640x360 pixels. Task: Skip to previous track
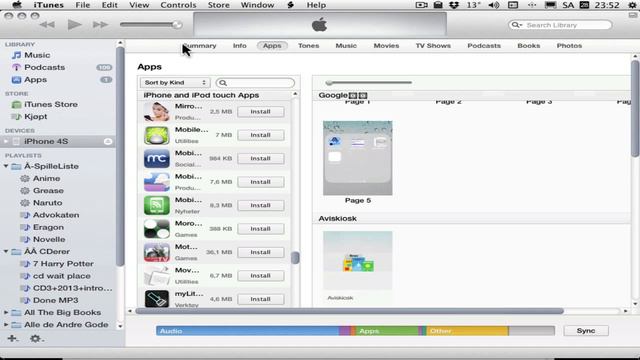click(47, 25)
